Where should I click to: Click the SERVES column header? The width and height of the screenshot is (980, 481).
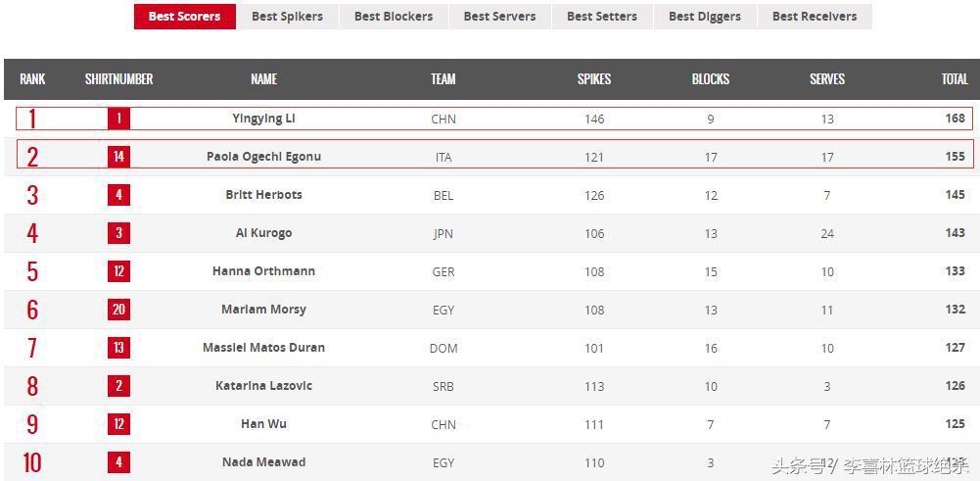click(827, 79)
